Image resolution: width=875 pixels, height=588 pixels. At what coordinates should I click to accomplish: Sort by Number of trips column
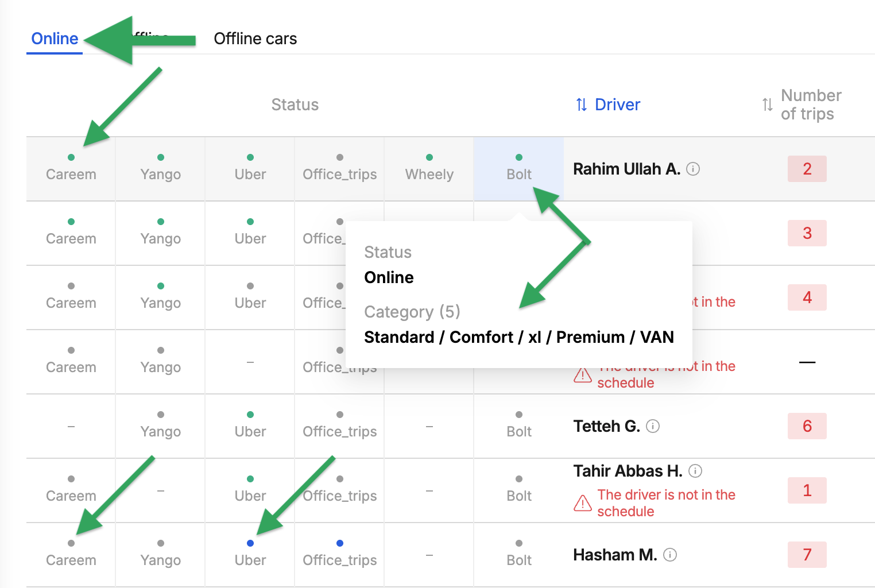(767, 105)
